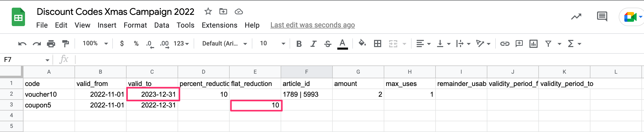Open the comment history icon

point(602,17)
